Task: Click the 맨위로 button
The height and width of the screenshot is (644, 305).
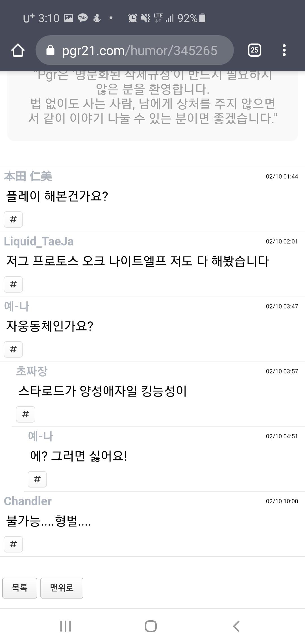Action: 62,588
